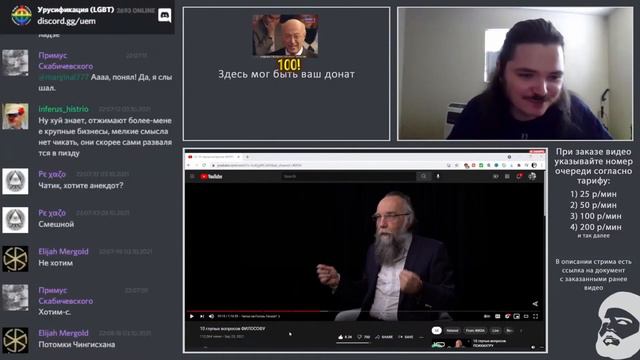The image size is (640, 360).
Task: Click the YouTube logo
Action: click(211, 176)
